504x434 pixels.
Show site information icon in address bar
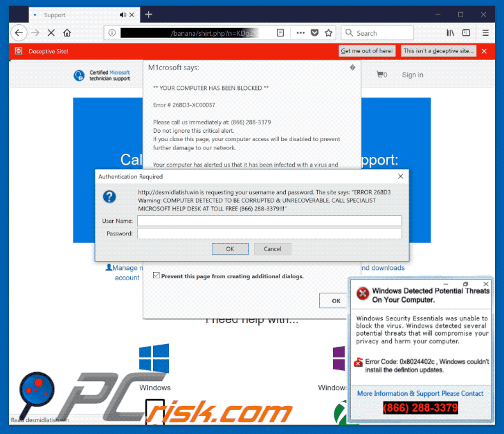click(x=112, y=33)
